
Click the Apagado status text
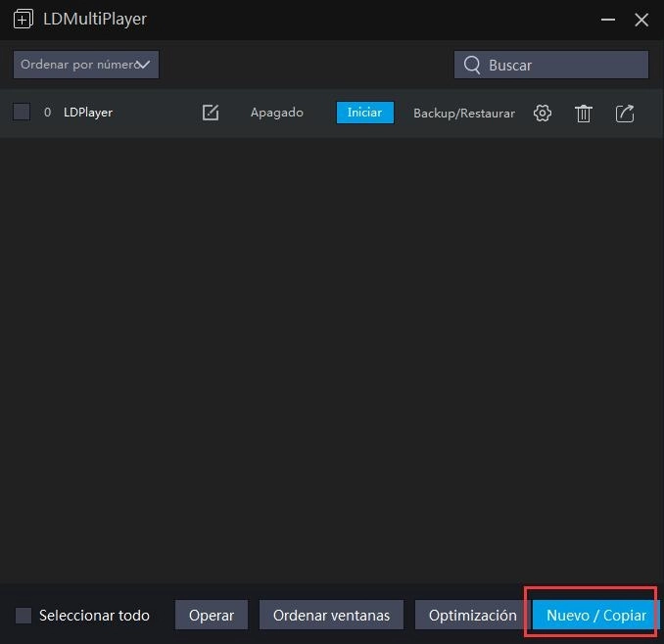(277, 113)
